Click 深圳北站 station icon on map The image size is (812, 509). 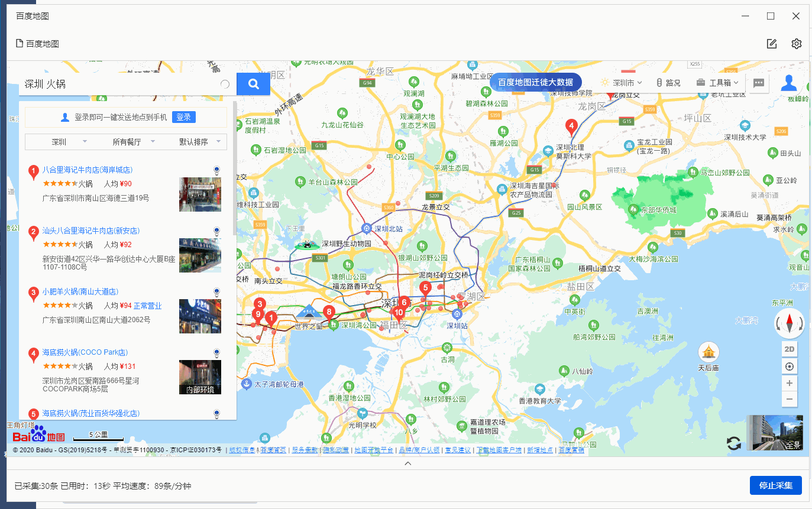(367, 228)
